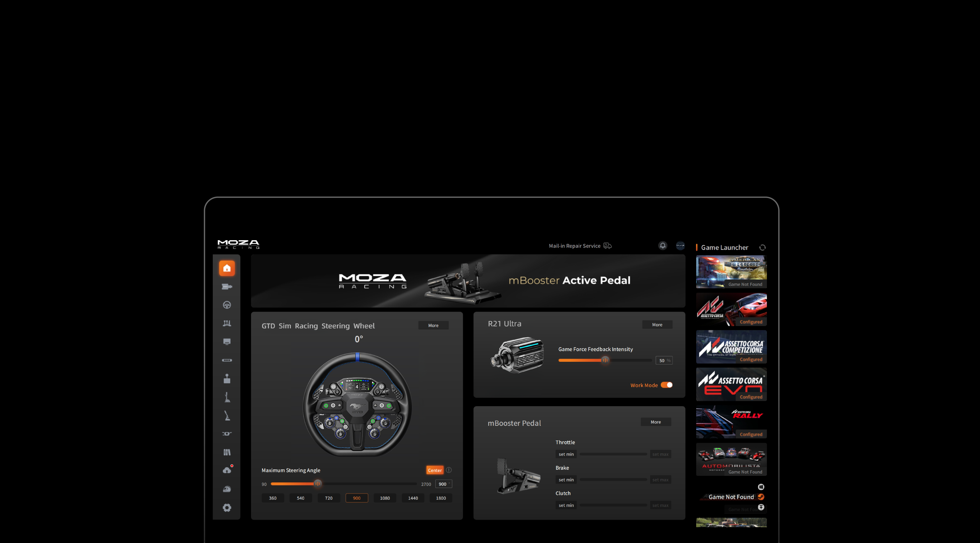
Task: Click the Windows-logo icon in Game Launcher
Action: coord(761,487)
